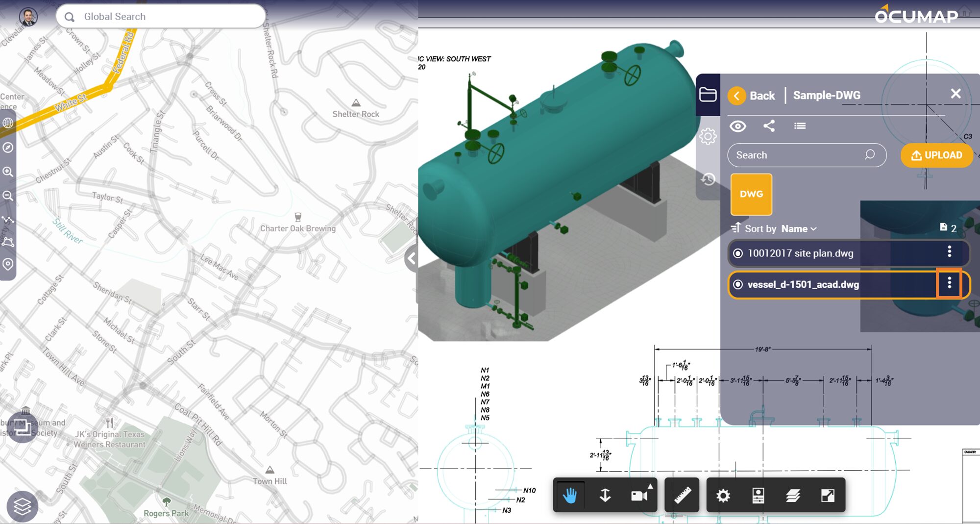Screen dimensions: 980x524
Task: Click the Charter Oak Brewing map marker
Action: click(x=297, y=217)
